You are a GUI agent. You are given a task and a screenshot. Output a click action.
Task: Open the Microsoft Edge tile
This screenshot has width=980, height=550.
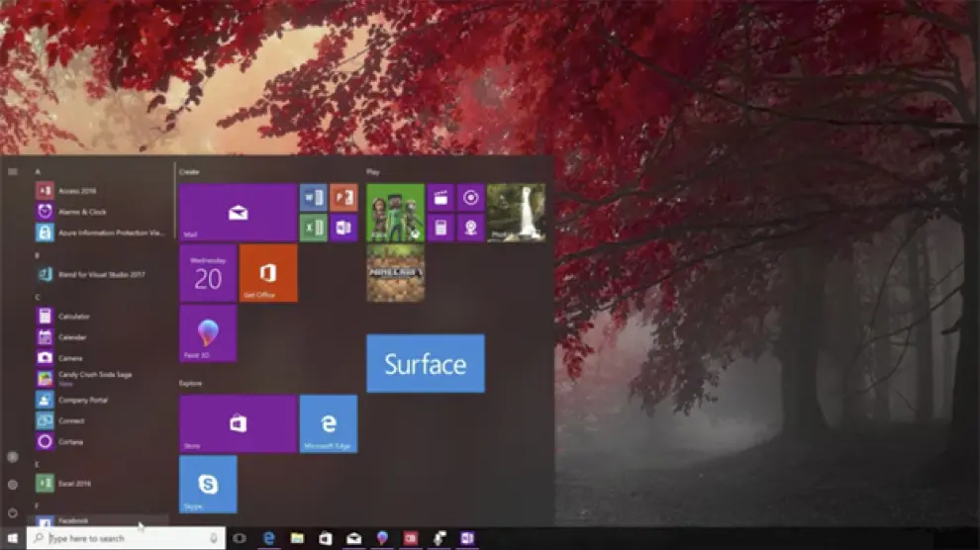pyautogui.click(x=329, y=423)
